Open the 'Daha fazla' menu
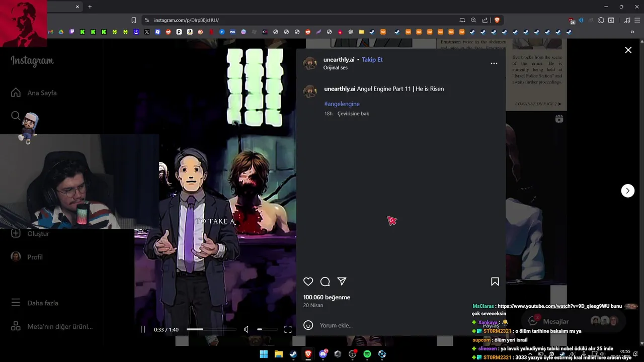The image size is (644, 362). click(35, 303)
